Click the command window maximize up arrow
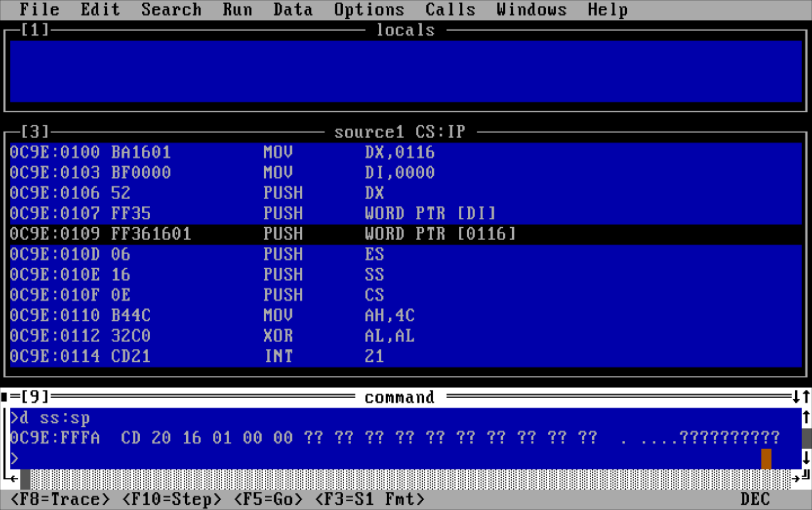 point(806,397)
